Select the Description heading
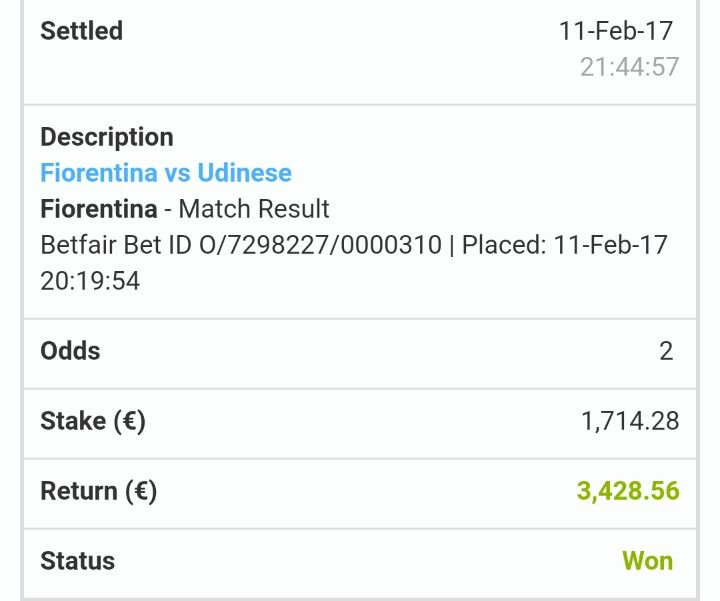The height and width of the screenshot is (601, 720). 107,137
